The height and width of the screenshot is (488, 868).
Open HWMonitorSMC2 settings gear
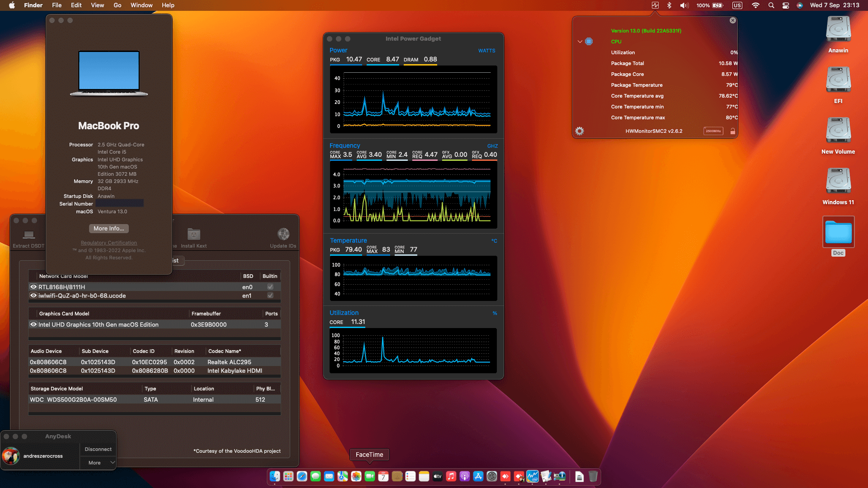[x=580, y=131]
